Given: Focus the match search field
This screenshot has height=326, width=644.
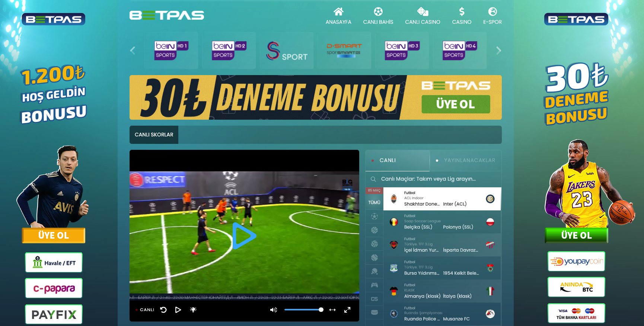Looking at the screenshot, I should [433, 179].
